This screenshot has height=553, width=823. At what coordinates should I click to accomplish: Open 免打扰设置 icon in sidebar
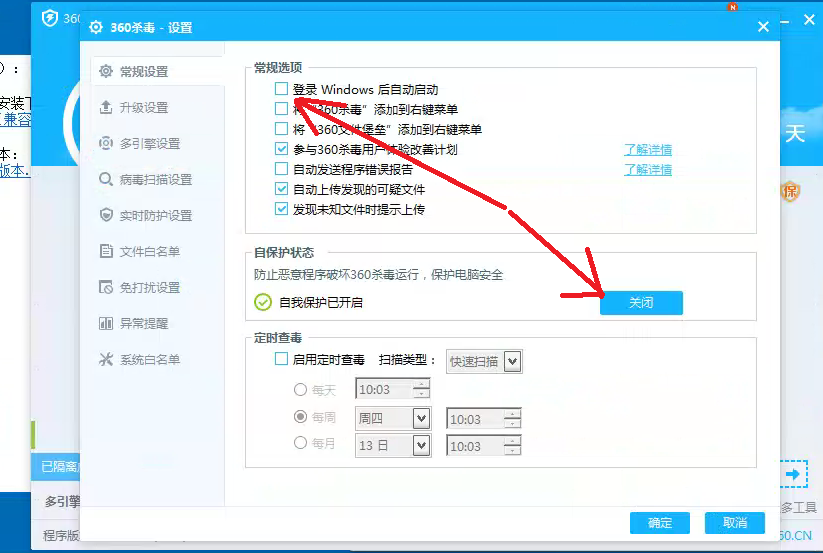pos(106,288)
